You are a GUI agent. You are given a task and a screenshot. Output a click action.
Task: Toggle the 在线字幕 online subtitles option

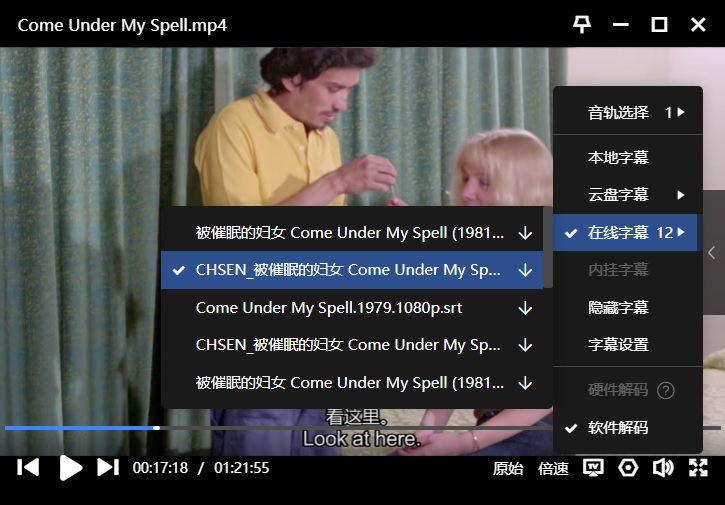[618, 233]
